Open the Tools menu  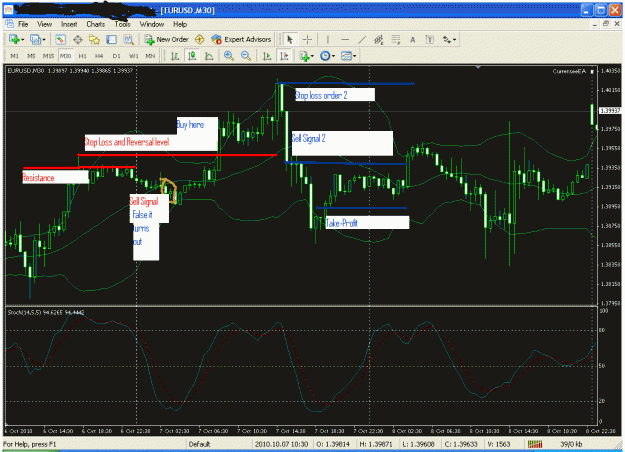pyautogui.click(x=122, y=24)
